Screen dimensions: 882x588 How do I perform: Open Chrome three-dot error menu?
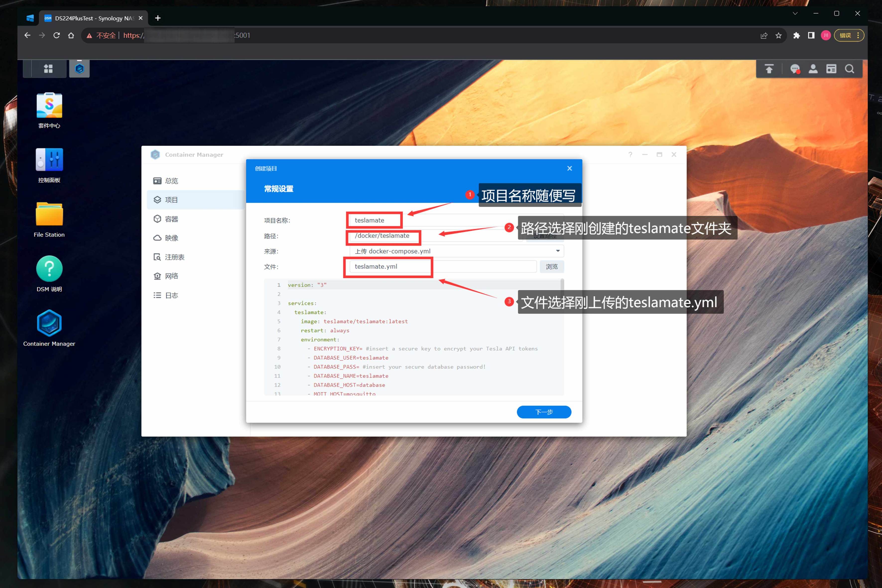pyautogui.click(x=858, y=35)
